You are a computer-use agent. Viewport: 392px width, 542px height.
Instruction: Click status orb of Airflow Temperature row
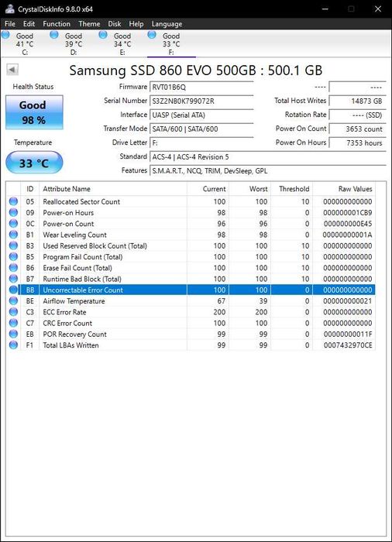[13, 301]
